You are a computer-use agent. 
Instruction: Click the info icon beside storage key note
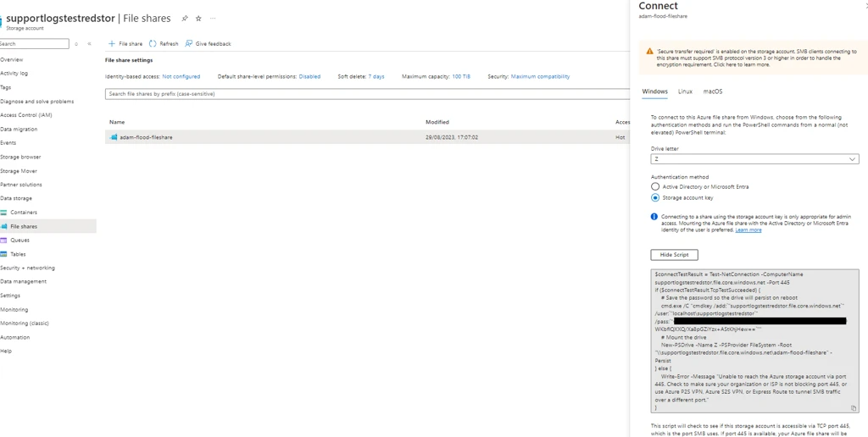[654, 217]
